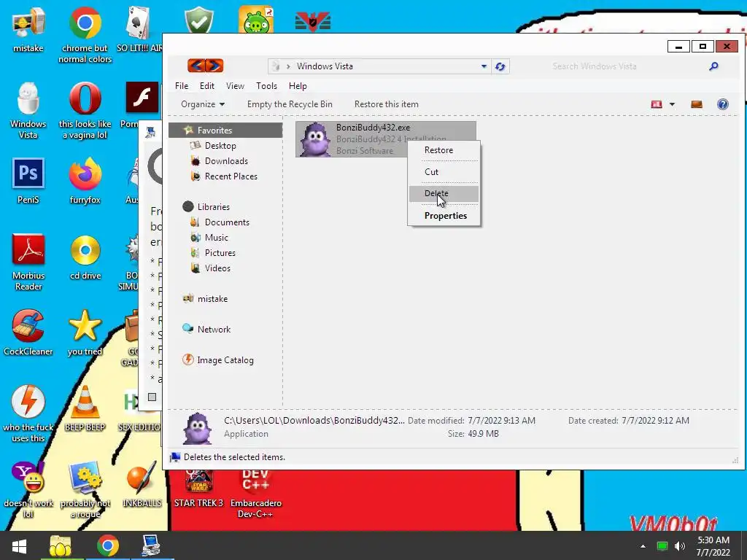Show hidden tray icons arrow
Image resolution: width=747 pixels, height=560 pixels.
pyautogui.click(x=643, y=546)
